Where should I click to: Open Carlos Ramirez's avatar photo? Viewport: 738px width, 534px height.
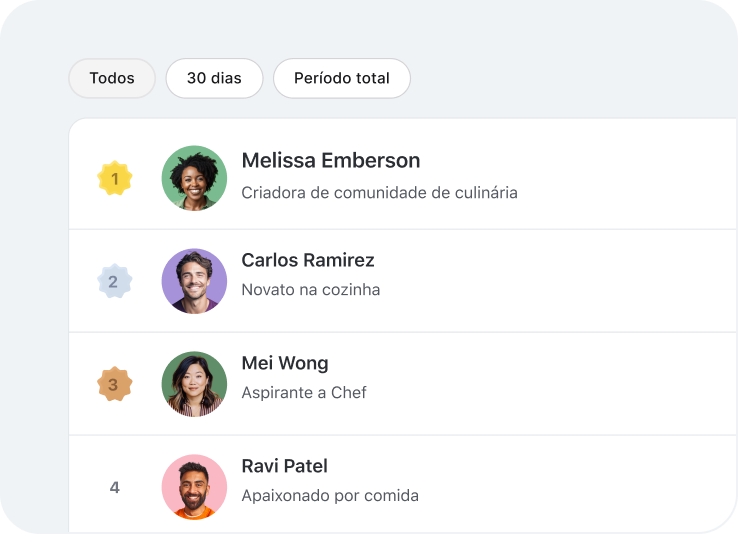coord(194,281)
